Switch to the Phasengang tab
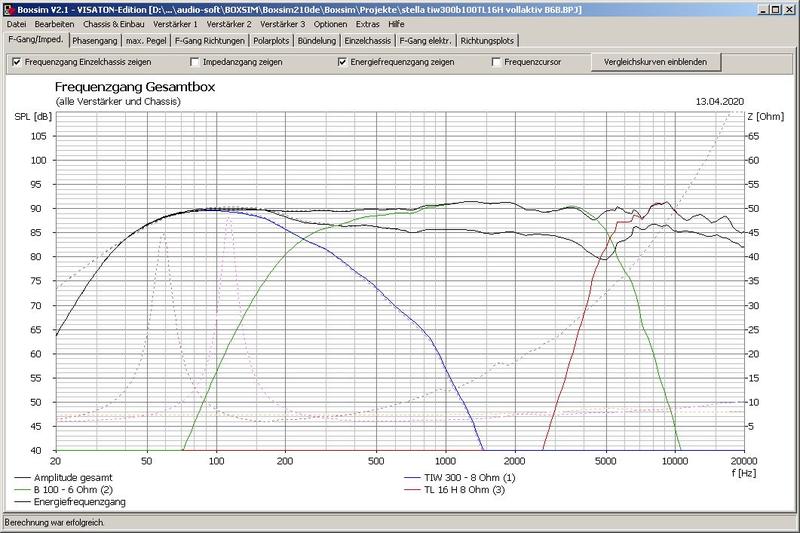Screen dimensions: 800x533 point(95,41)
